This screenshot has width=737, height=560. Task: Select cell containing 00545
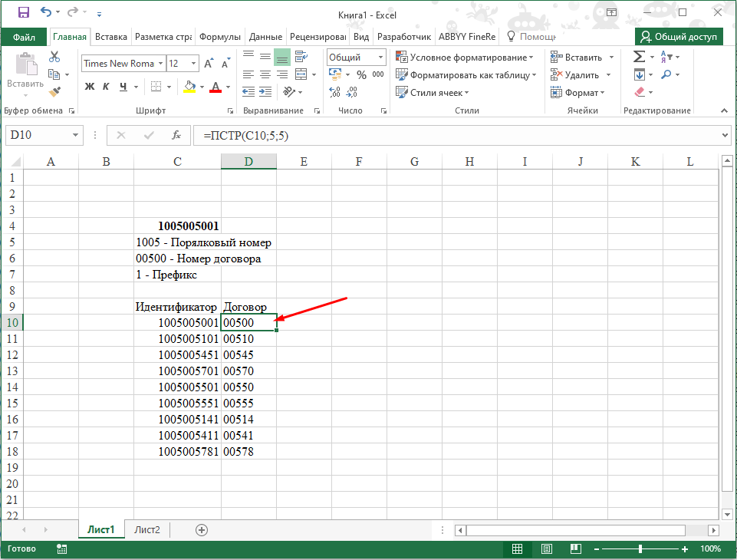(248, 355)
